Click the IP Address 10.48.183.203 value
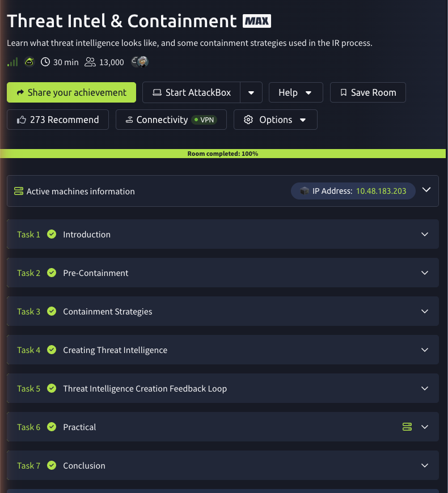 (381, 191)
